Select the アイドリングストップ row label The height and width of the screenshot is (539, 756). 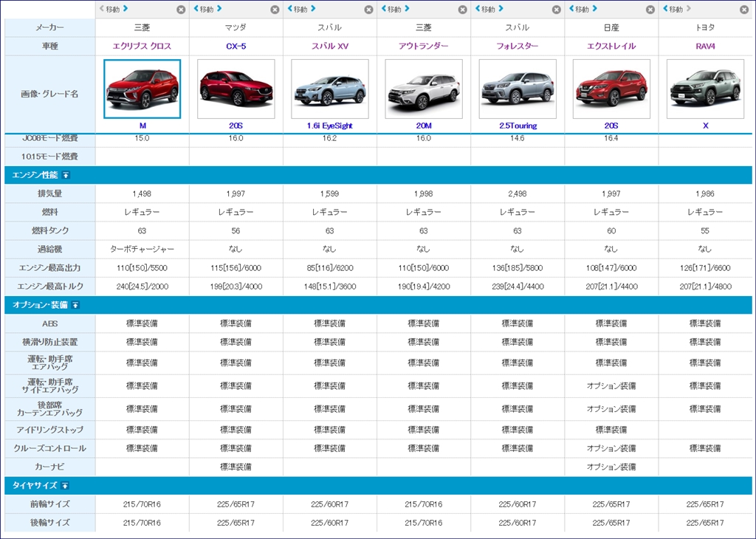point(50,430)
